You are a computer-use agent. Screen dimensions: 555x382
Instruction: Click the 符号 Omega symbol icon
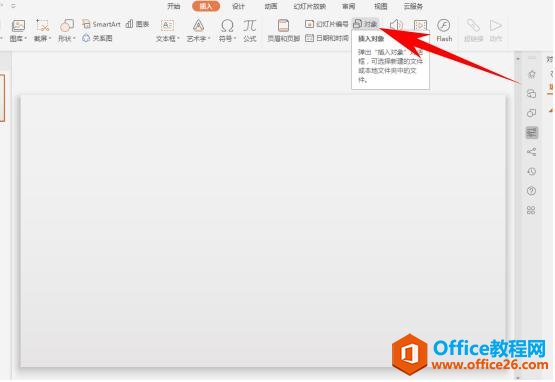point(227,25)
